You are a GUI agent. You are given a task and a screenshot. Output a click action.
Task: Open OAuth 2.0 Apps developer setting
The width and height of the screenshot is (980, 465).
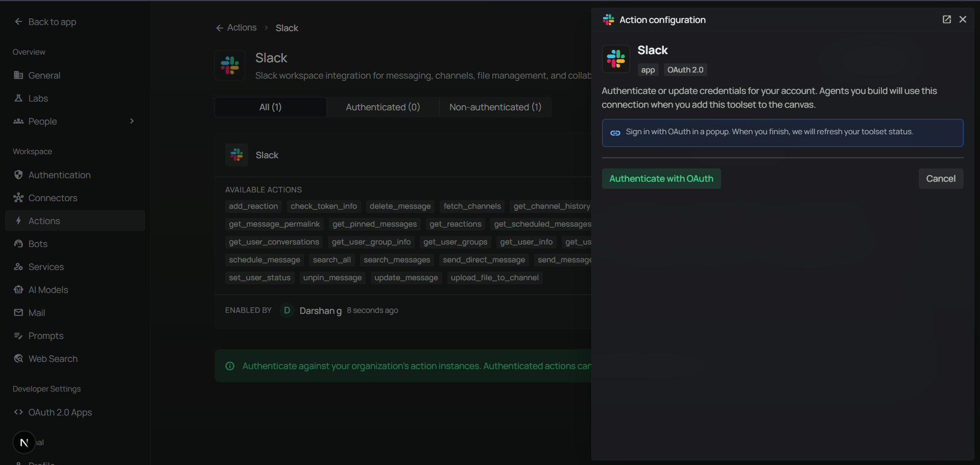click(75, 412)
